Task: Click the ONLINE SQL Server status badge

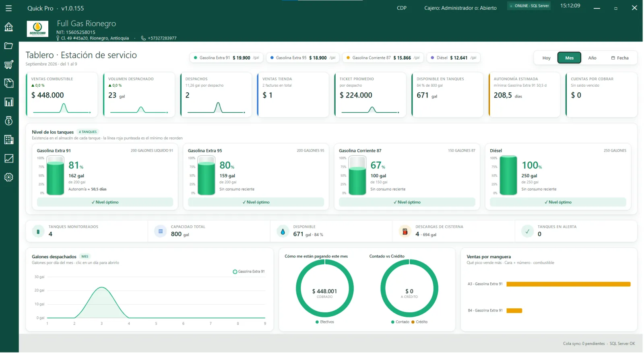Action: [x=529, y=6]
